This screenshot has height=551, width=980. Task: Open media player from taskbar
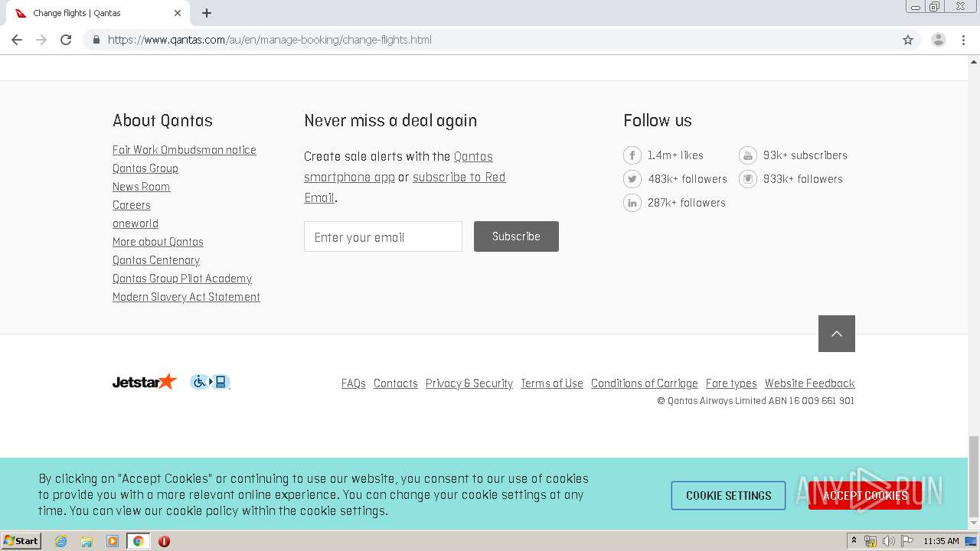click(x=113, y=541)
